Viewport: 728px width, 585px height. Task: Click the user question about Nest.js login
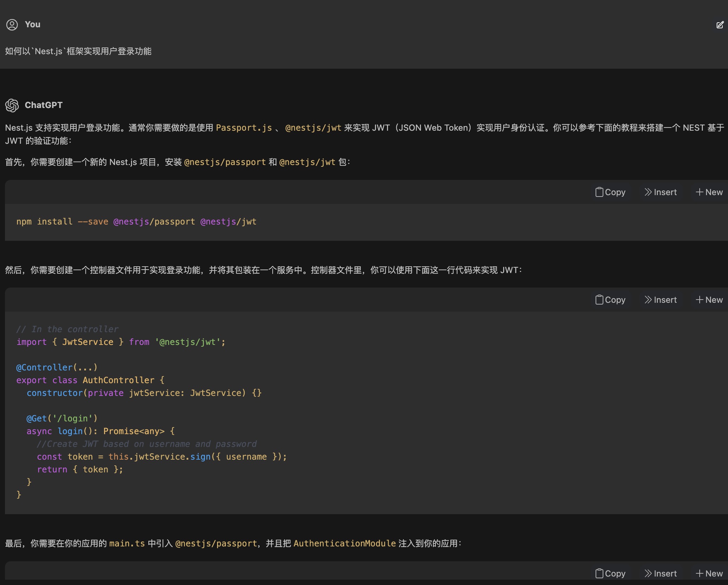pyautogui.click(x=78, y=51)
